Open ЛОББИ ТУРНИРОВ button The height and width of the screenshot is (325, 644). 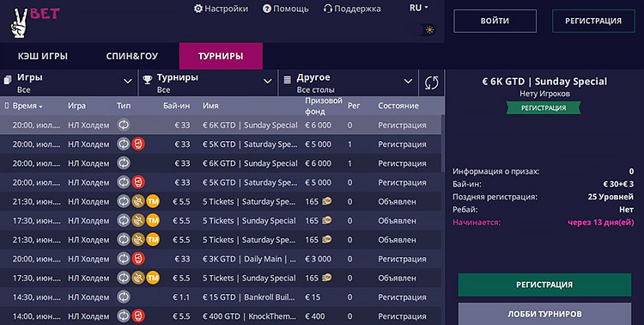[544, 314]
